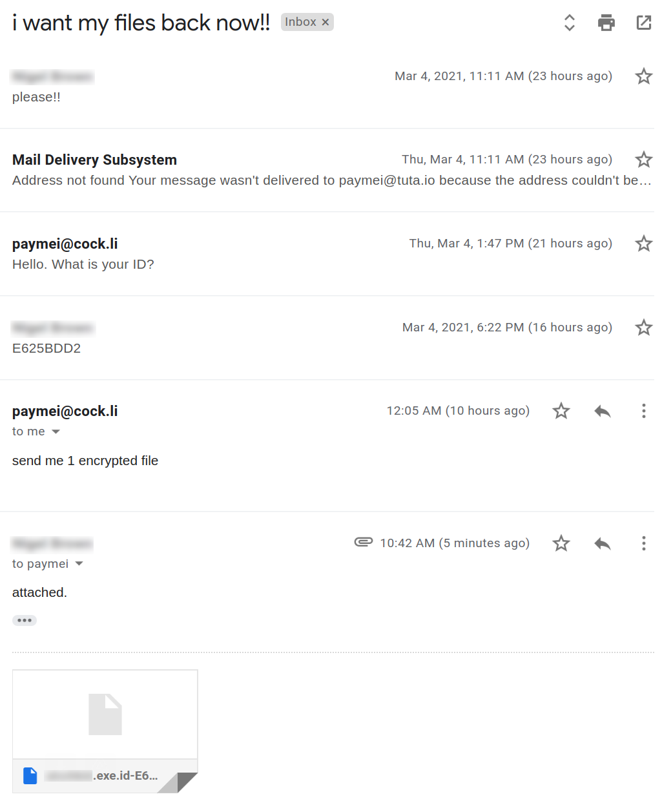Expand recipient details next to 'to paymei'
This screenshot has width=662, height=812.
coord(79,564)
